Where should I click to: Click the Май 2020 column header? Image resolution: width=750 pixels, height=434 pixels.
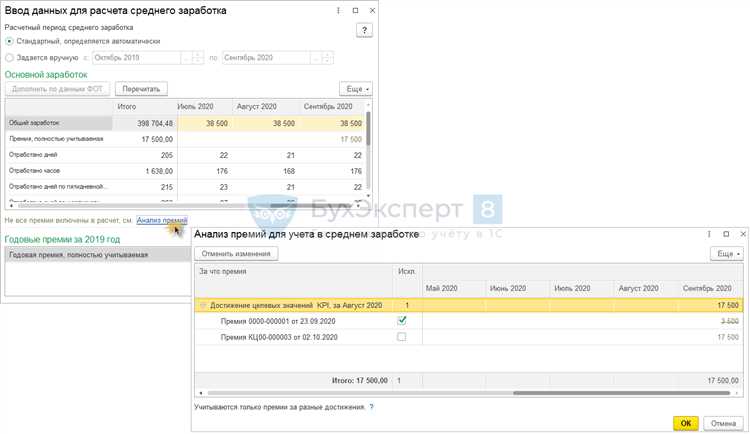tap(453, 289)
